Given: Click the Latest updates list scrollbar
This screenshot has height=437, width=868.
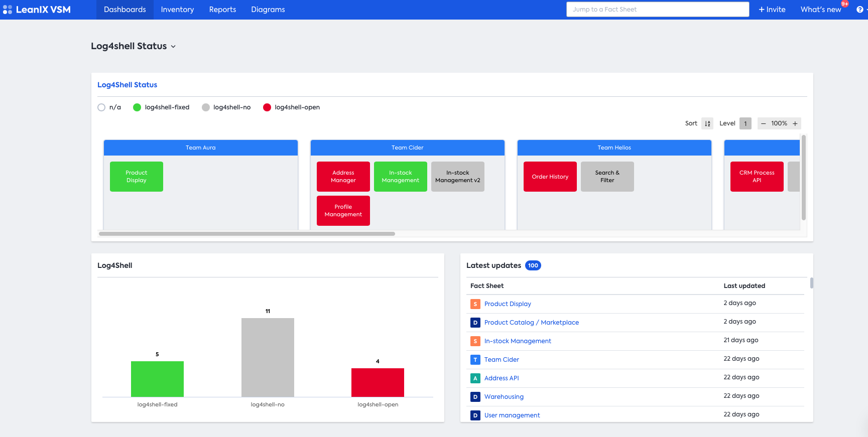Looking at the screenshot, I should click(x=812, y=283).
